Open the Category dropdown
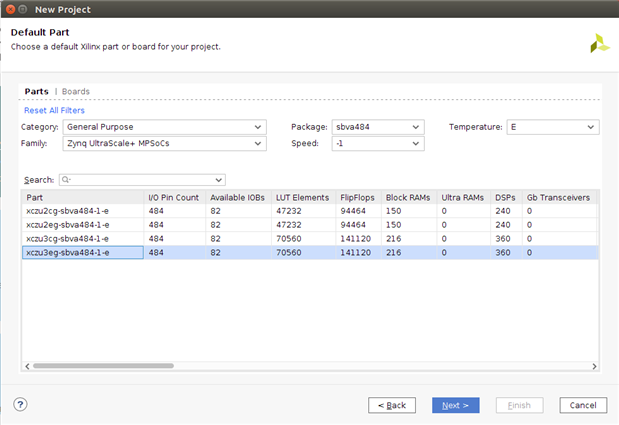Image resolution: width=619 pixels, height=425 pixels. tap(164, 127)
